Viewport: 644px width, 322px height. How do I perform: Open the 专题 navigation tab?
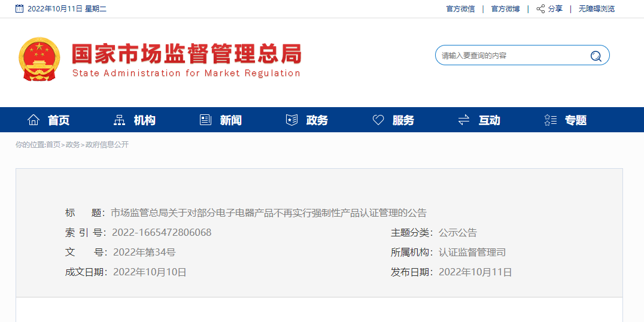click(576, 120)
